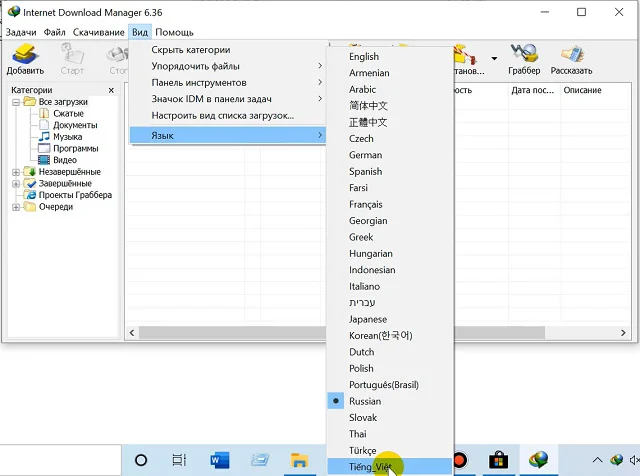Viewport: 640px width, 476px height.
Task: Expand Упорядочить файлы submenu
Action: click(228, 66)
